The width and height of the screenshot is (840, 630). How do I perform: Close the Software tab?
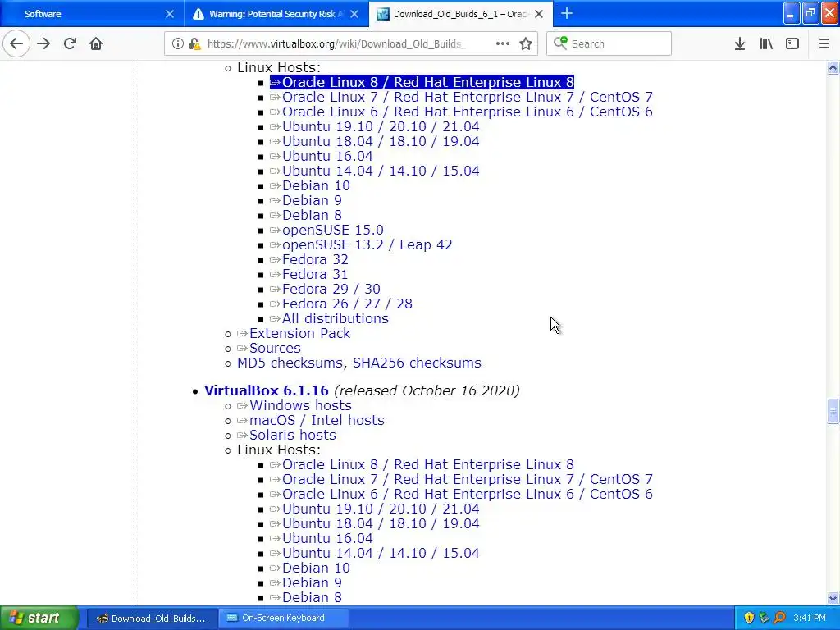pyautogui.click(x=170, y=14)
